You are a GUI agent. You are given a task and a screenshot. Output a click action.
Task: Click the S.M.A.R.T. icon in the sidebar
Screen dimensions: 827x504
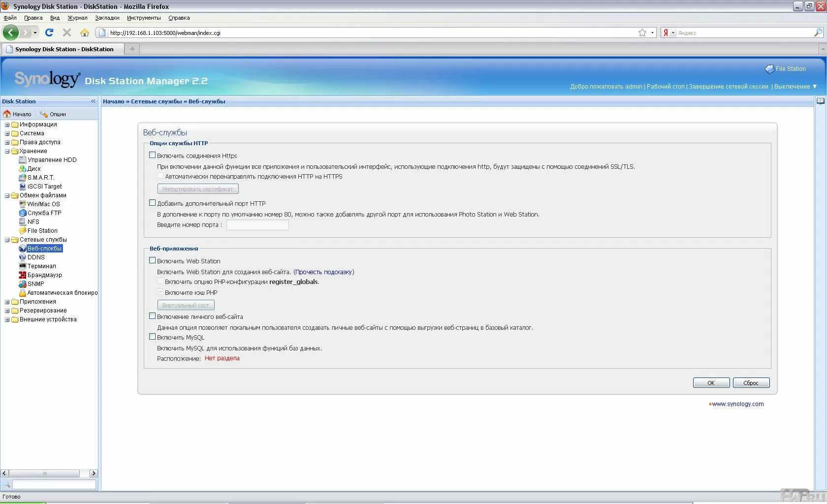click(x=22, y=178)
